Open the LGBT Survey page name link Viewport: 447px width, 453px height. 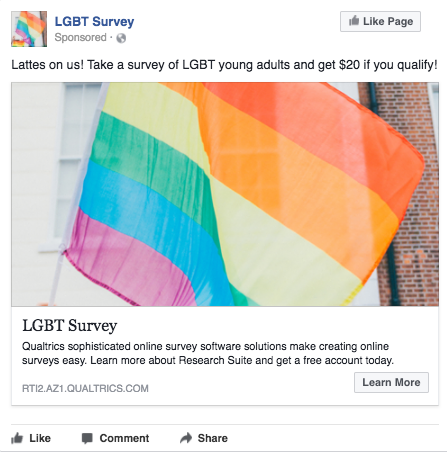tap(94, 22)
